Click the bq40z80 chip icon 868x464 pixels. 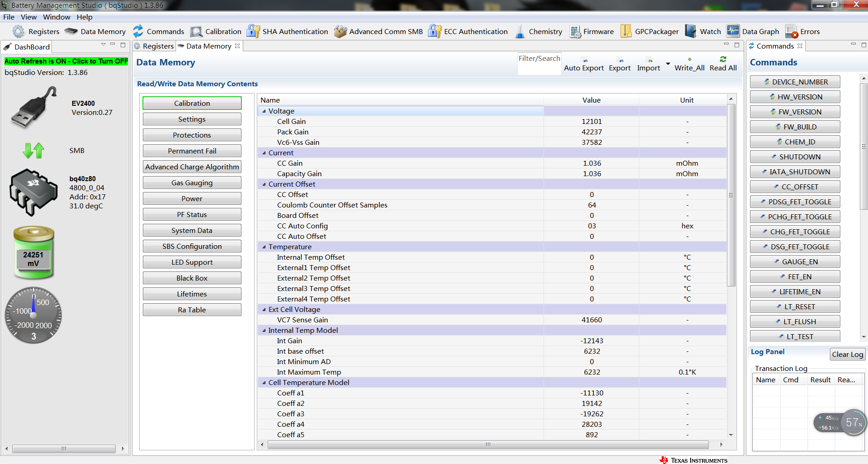coord(34,193)
